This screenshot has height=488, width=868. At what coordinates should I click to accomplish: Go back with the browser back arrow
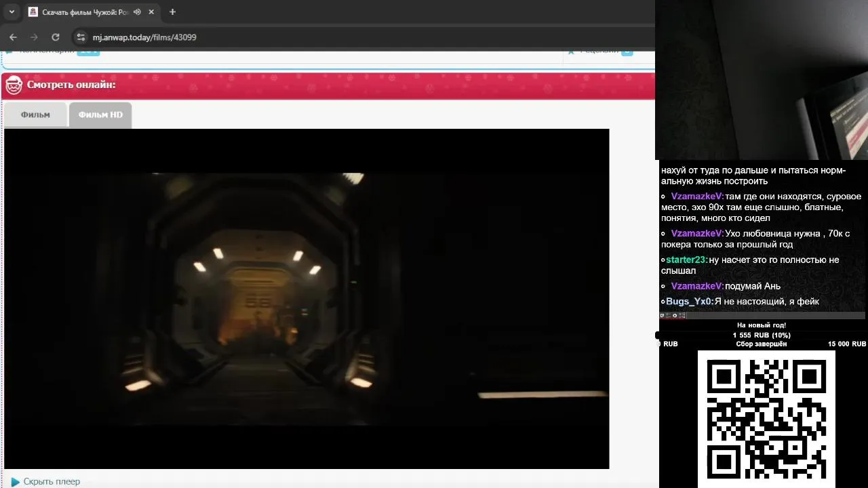pyautogui.click(x=13, y=37)
